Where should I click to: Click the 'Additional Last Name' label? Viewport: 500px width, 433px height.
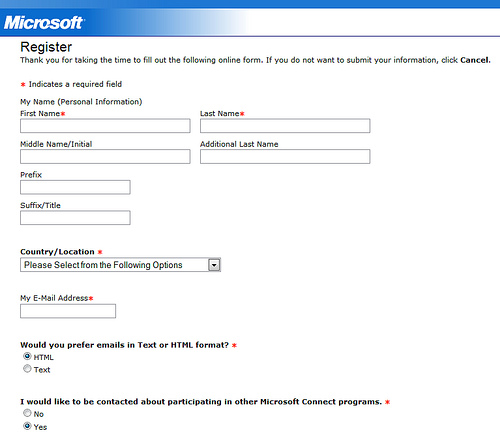(239, 144)
